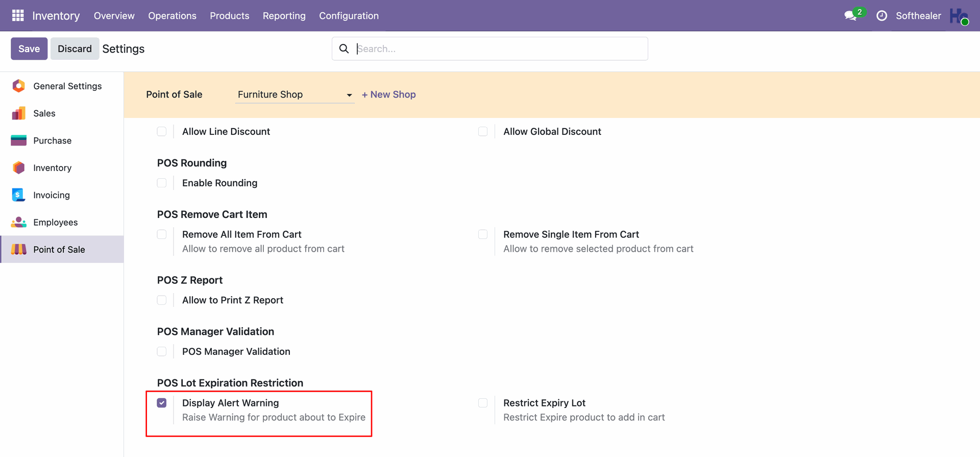
Task: Check Remove All Item From Cart
Action: [x=162, y=234]
